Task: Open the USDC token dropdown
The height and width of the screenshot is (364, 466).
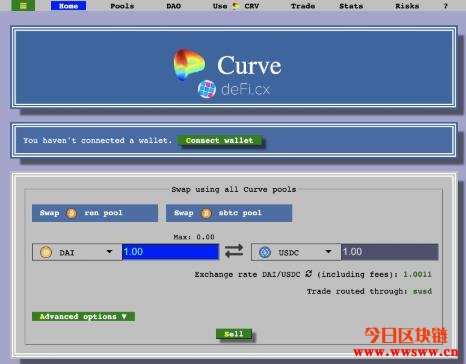Action: pos(296,252)
